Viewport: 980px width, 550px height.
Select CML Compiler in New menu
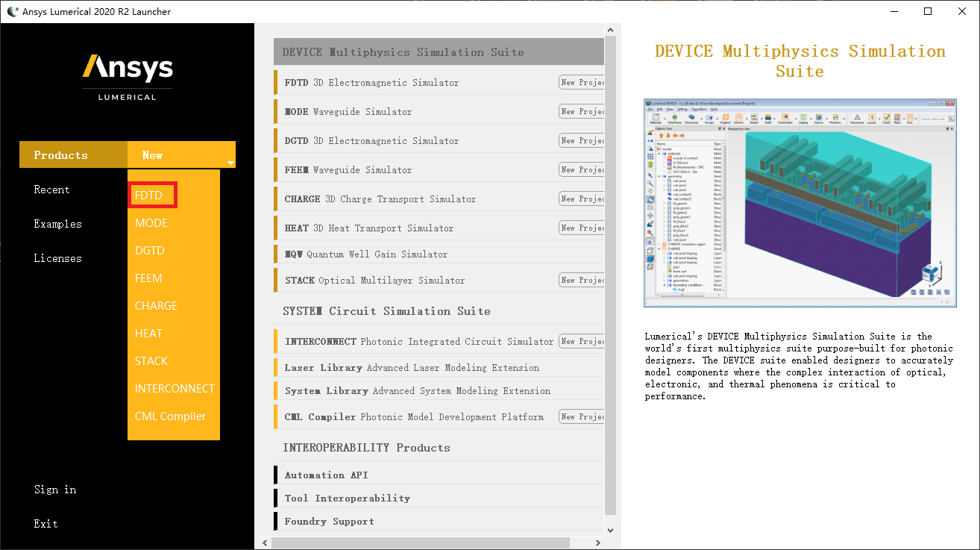tap(170, 416)
